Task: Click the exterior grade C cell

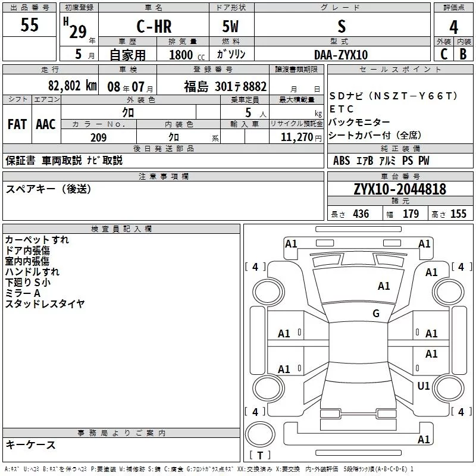Action: (x=443, y=54)
